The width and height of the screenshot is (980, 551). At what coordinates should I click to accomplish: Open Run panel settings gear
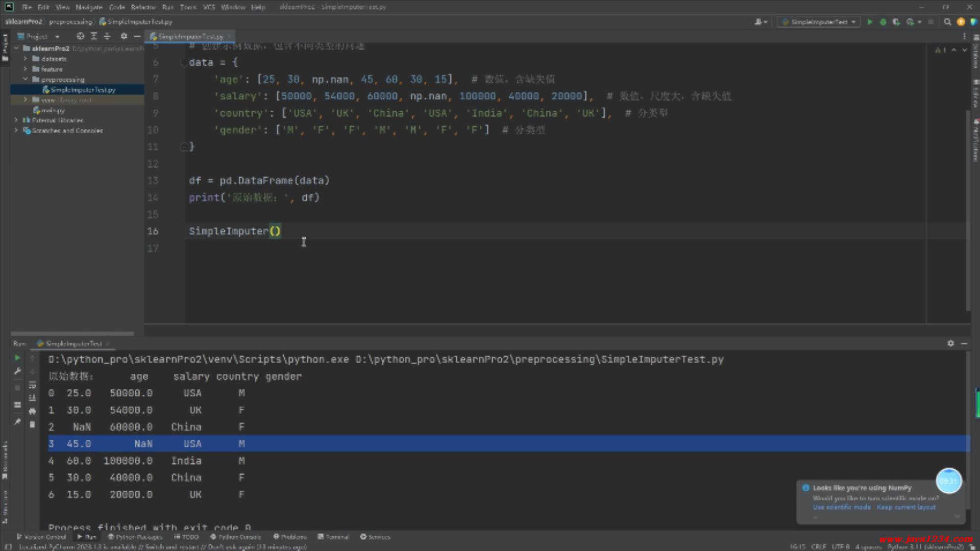950,343
